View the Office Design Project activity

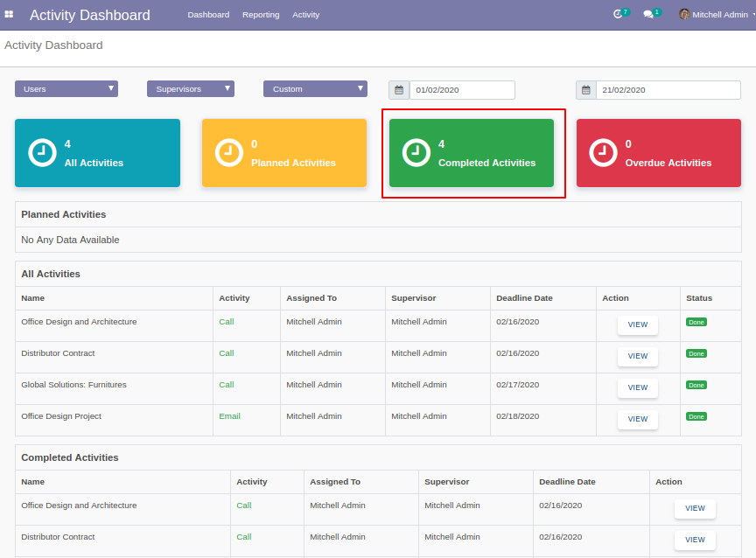638,419
